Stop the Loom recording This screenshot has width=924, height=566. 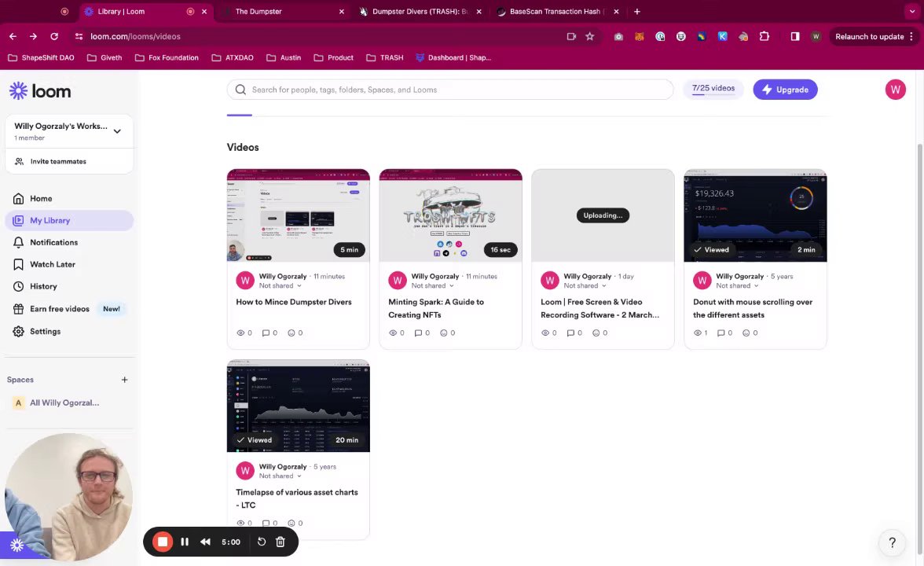coord(163,542)
